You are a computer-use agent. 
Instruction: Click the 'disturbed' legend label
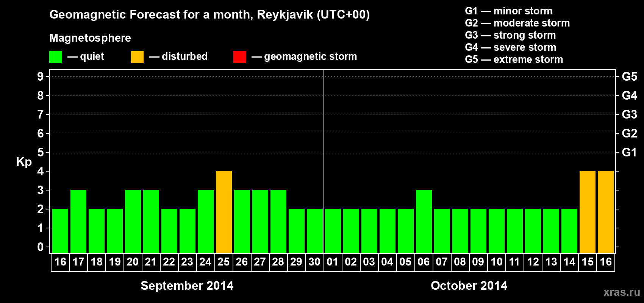(184, 56)
